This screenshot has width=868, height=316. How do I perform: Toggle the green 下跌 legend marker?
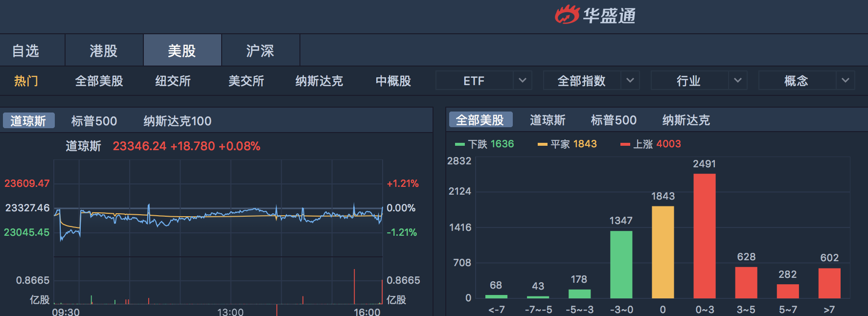click(459, 144)
